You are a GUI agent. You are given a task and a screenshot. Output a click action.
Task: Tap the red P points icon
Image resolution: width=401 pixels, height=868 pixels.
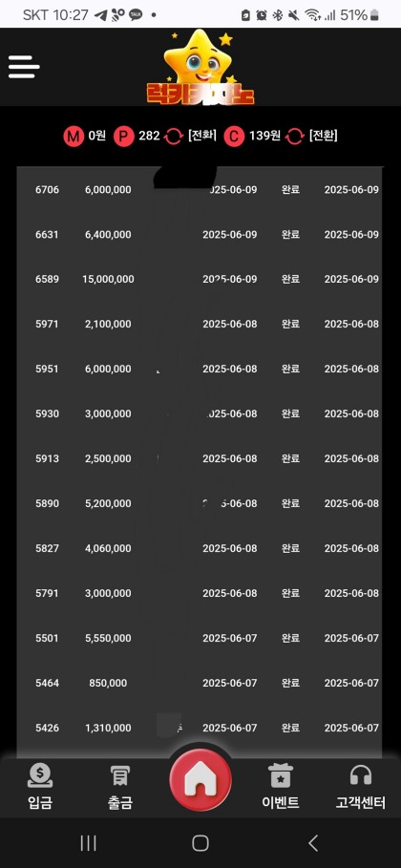124,137
